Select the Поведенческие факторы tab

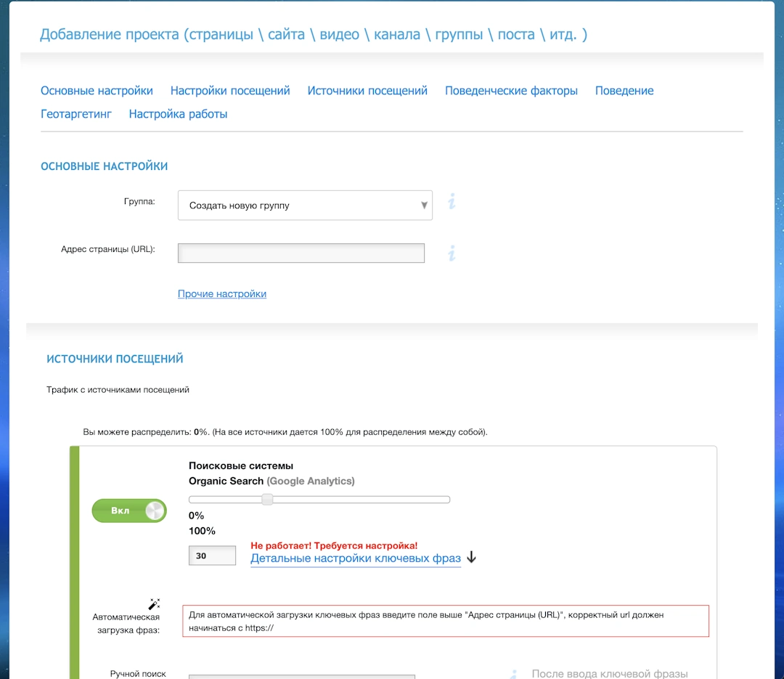point(511,91)
